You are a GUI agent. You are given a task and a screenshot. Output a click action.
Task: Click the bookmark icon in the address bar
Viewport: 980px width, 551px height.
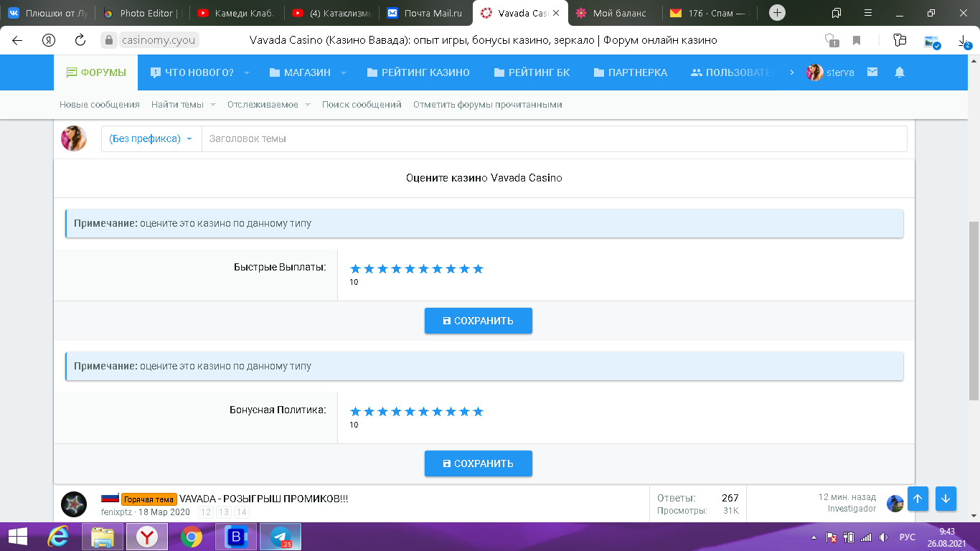pyautogui.click(x=857, y=40)
